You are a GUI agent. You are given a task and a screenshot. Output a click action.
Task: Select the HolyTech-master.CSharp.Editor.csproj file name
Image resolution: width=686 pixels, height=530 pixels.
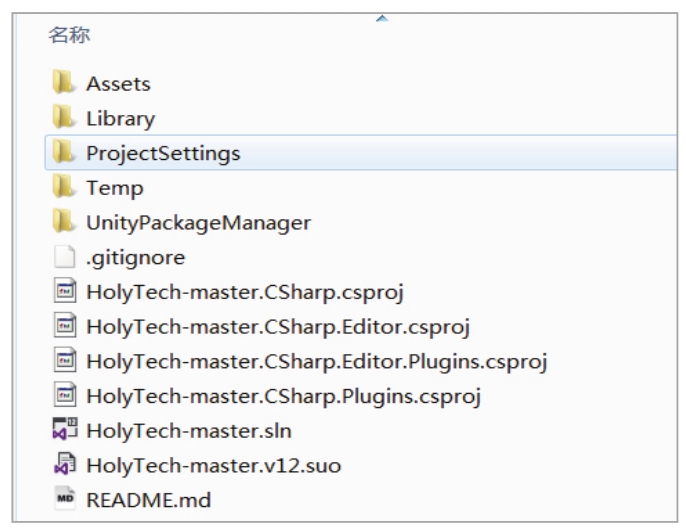coord(278,327)
